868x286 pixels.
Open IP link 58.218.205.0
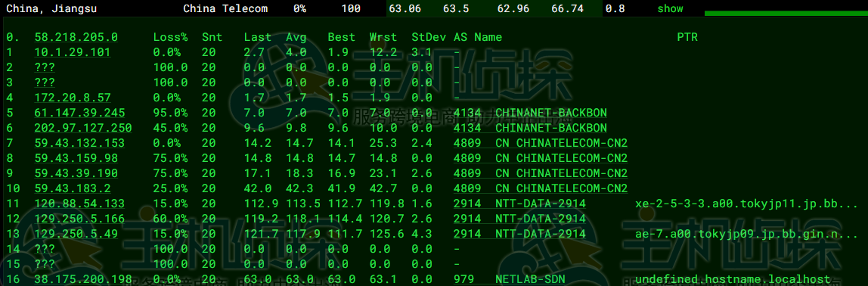[76, 37]
